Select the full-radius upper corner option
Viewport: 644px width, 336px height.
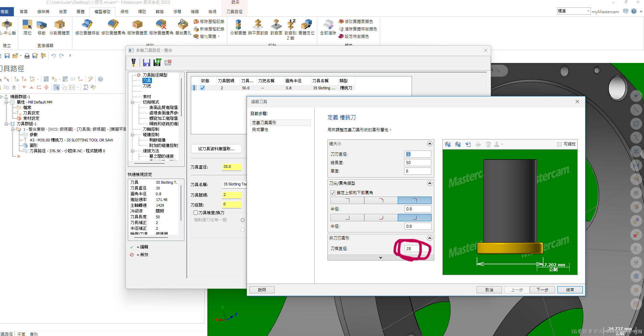[x=415, y=200]
